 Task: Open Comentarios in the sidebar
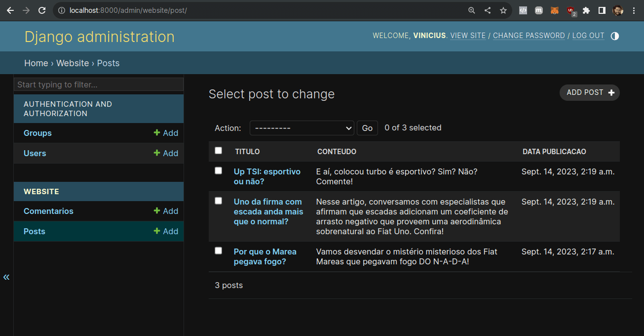(48, 211)
